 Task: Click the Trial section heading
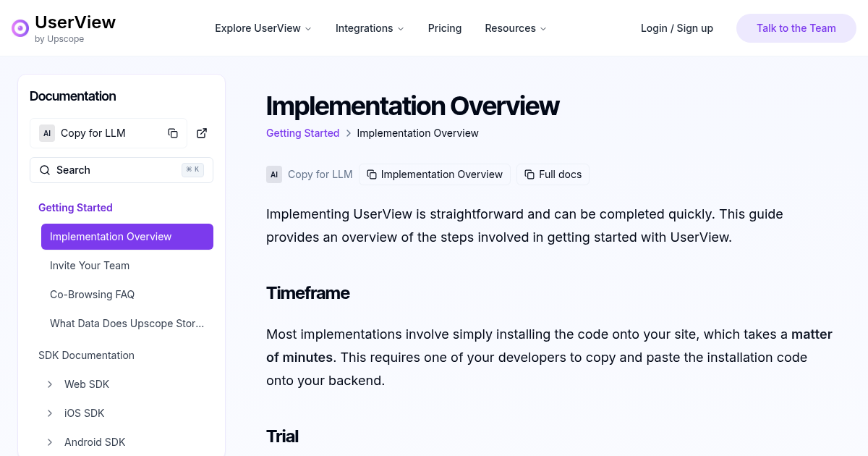point(282,436)
